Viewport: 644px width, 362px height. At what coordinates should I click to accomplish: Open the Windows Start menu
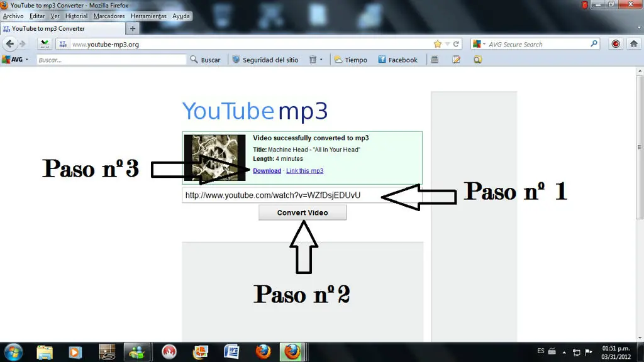click(x=13, y=352)
